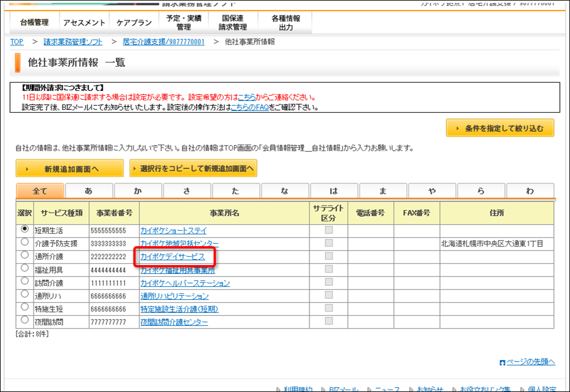Screen dimensions: 570x392
Task: Go to TOP breadcrumb link
Action: [17, 42]
